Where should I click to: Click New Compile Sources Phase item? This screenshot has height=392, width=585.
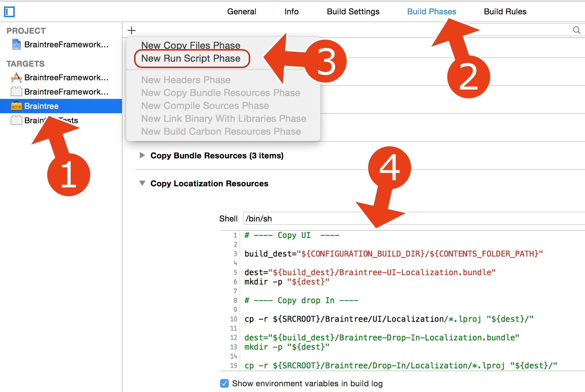(205, 106)
